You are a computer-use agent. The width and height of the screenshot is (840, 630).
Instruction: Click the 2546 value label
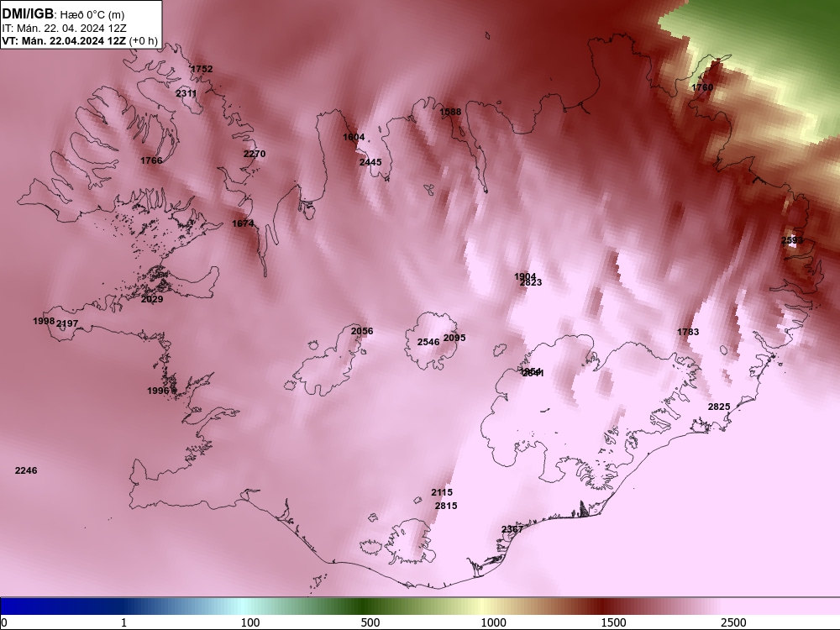pos(428,342)
